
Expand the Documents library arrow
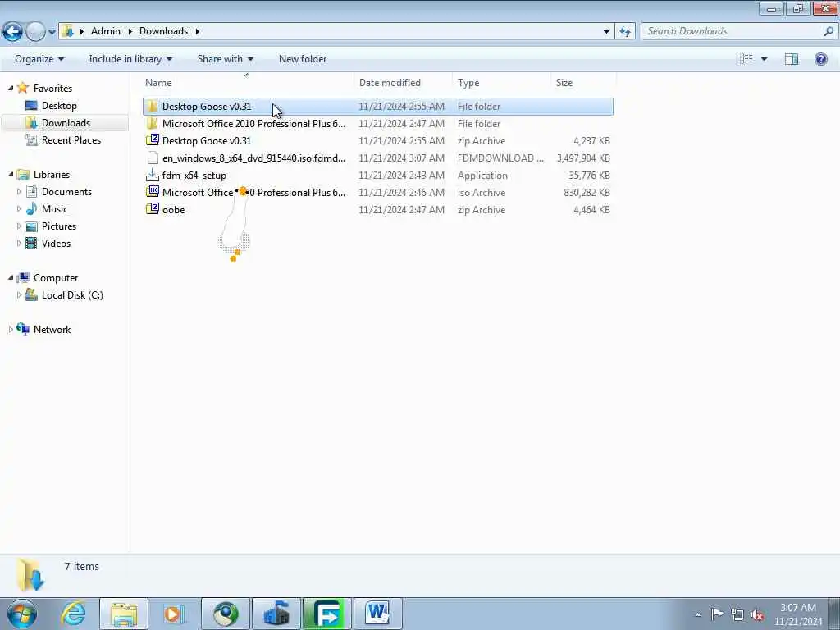[20, 191]
